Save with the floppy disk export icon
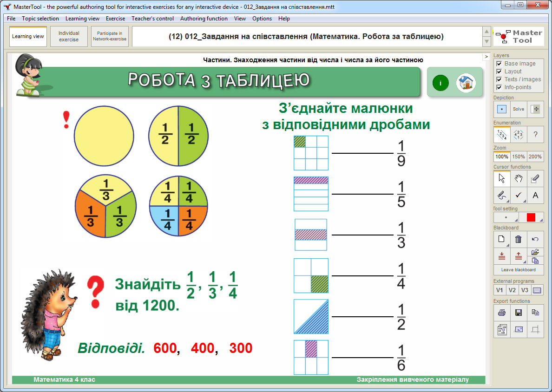The height and width of the screenshot is (392, 552). tap(519, 313)
